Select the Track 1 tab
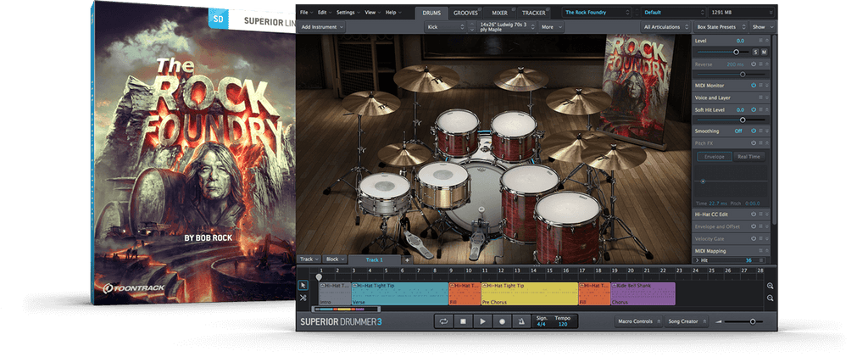 point(375,259)
